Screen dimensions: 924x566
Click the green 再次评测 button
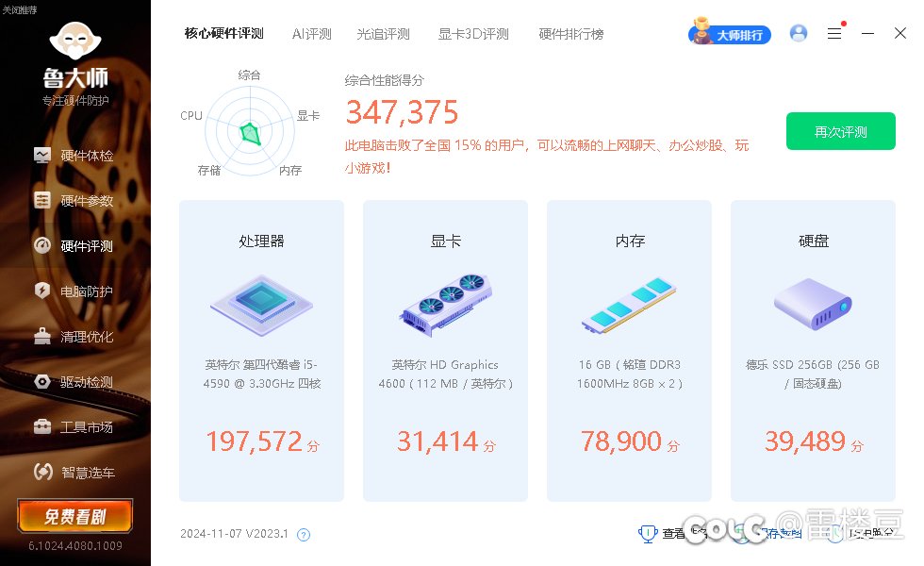coord(841,131)
